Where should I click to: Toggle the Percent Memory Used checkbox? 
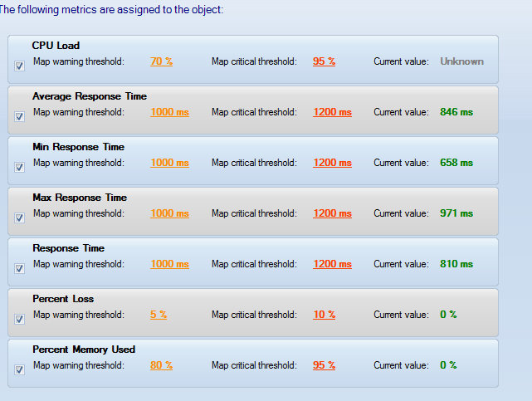[19, 369]
